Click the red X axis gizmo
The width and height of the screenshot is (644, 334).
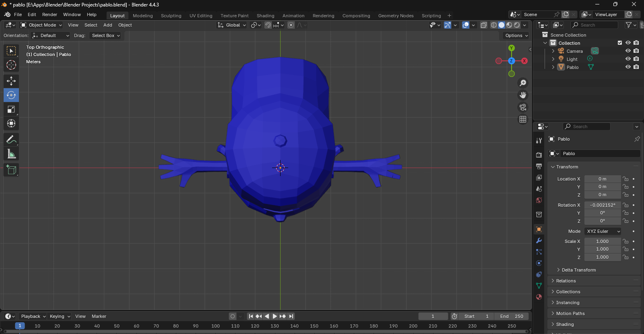click(524, 61)
